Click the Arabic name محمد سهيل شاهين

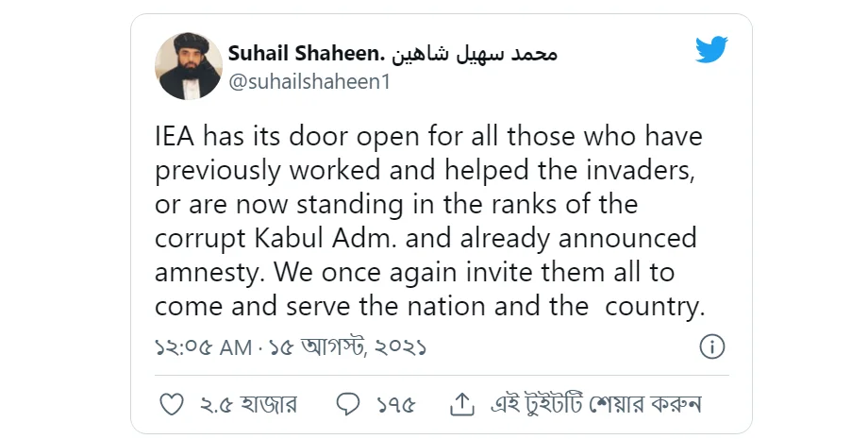coord(475,54)
